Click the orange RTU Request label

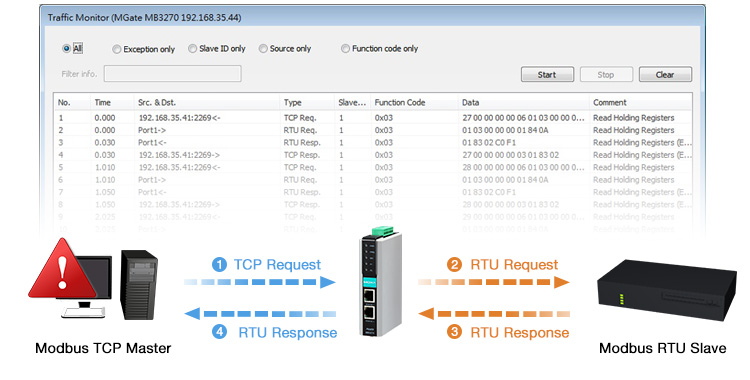click(x=514, y=265)
